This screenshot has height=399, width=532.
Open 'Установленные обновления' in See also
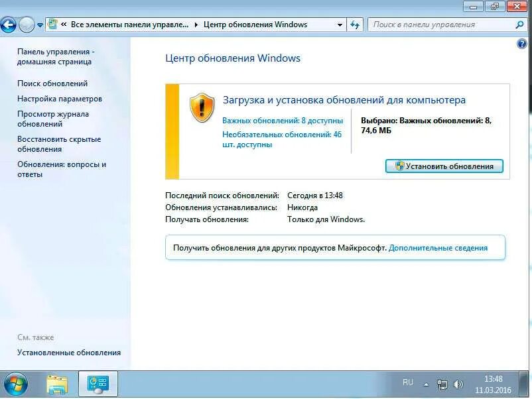(69, 353)
